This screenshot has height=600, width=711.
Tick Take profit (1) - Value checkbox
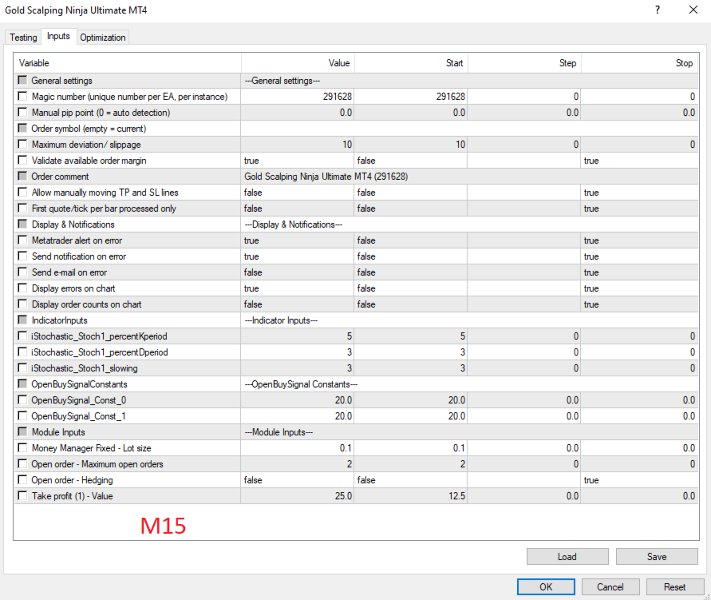click(x=22, y=496)
